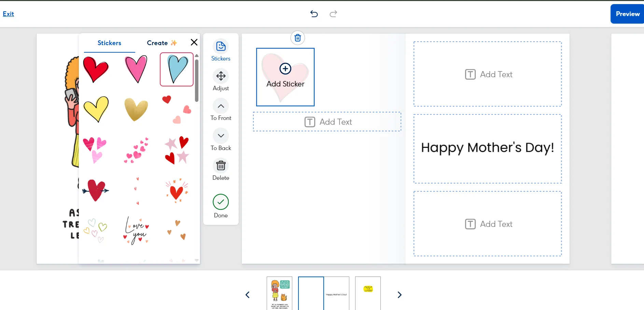Click the Add Sticker placeholder
644x310 pixels.
click(285, 77)
